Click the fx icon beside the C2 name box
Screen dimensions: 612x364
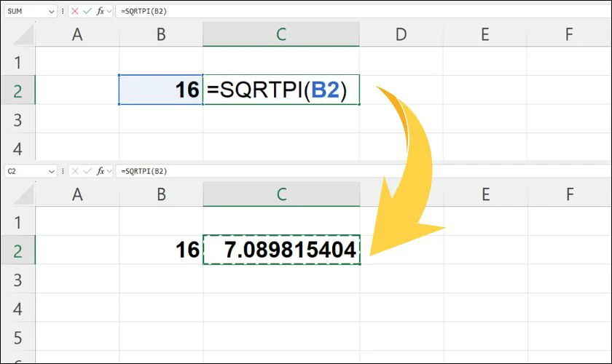tap(101, 171)
